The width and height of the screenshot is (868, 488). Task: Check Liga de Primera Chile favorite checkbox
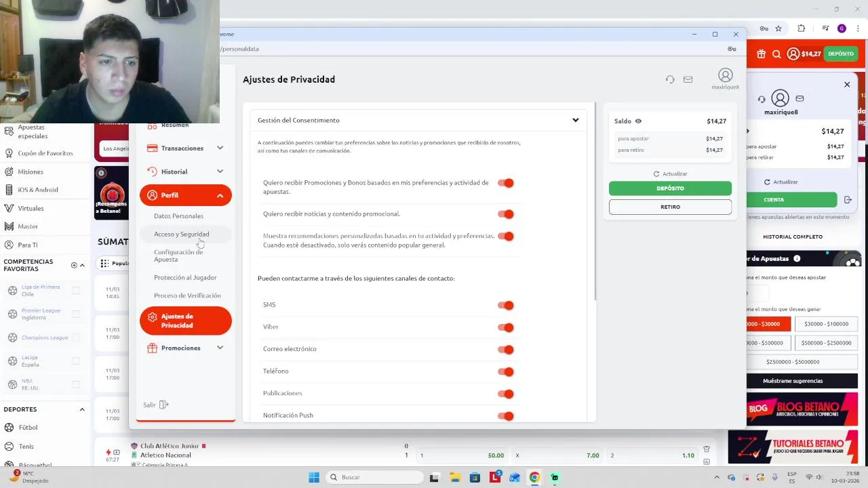coord(76,290)
